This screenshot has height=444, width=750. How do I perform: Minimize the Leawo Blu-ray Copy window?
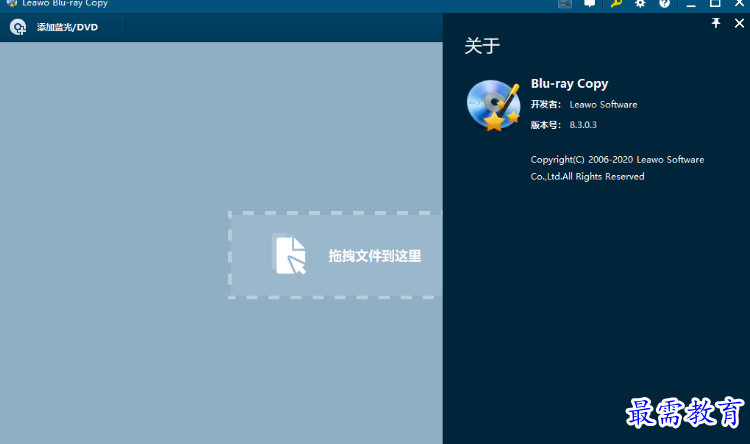691,3
